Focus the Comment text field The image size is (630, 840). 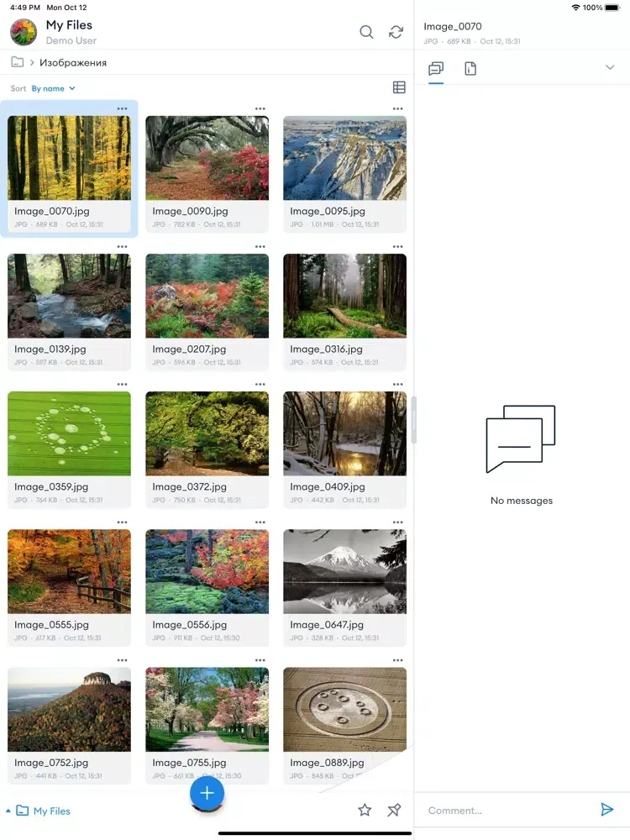(509, 811)
